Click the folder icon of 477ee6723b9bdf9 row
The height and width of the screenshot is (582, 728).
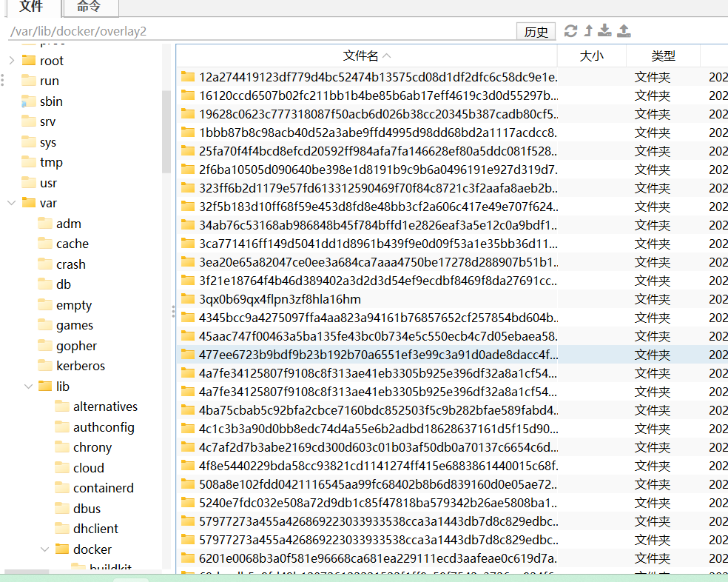(188, 355)
